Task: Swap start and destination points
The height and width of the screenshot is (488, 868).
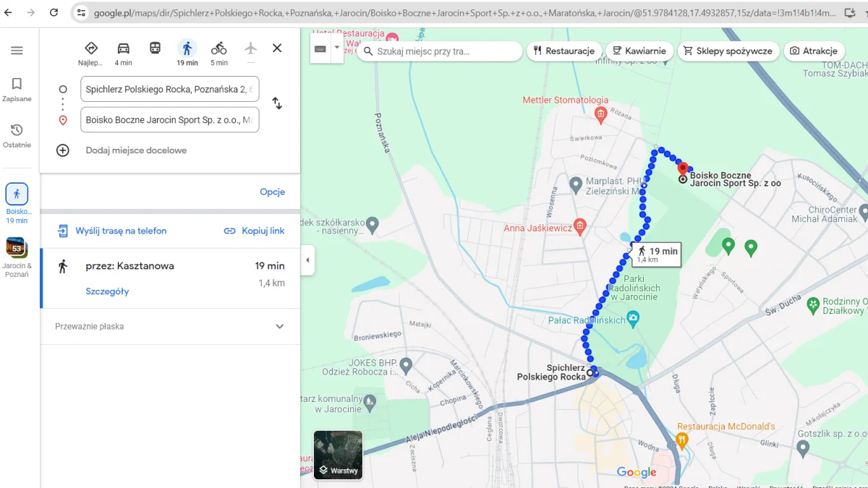Action: [x=277, y=103]
